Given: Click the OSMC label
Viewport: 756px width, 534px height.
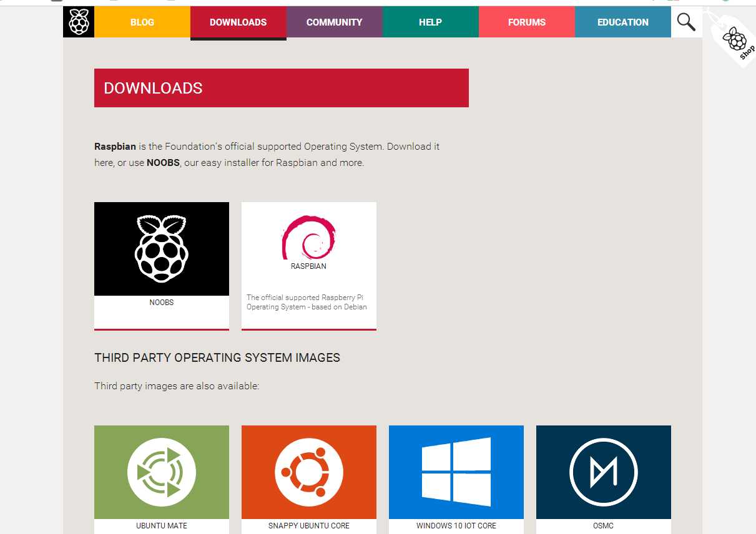Looking at the screenshot, I should tap(604, 526).
